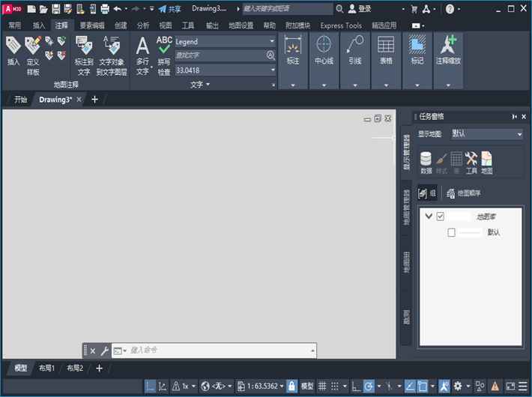Click the 地图顺序 draw order button

point(464,193)
